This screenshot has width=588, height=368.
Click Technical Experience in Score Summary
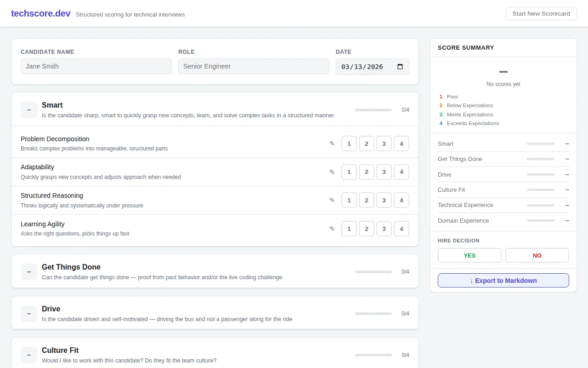click(503, 205)
